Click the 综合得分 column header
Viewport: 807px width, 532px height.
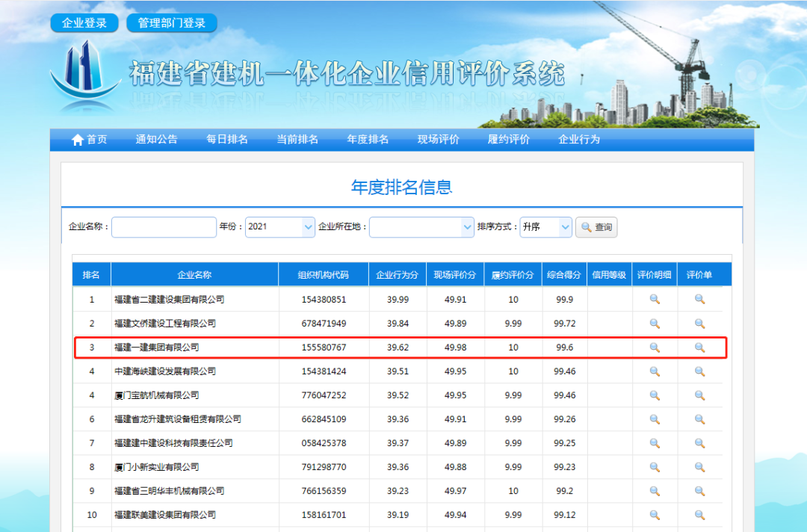(564, 275)
